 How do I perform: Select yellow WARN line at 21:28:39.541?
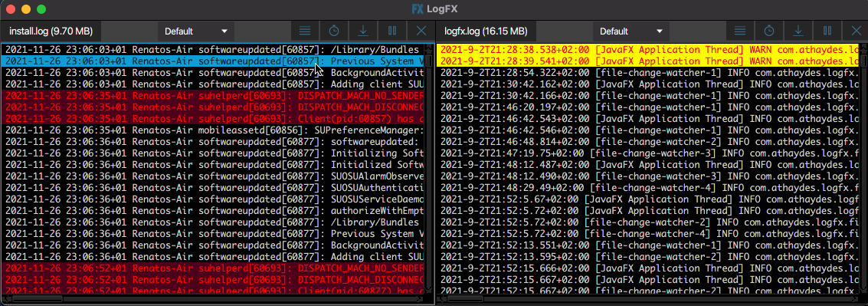click(x=647, y=61)
